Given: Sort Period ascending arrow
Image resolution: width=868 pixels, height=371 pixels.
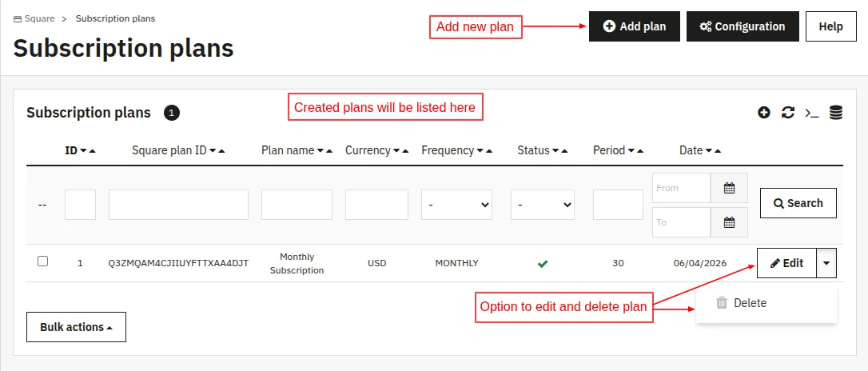Looking at the screenshot, I should (640, 150).
